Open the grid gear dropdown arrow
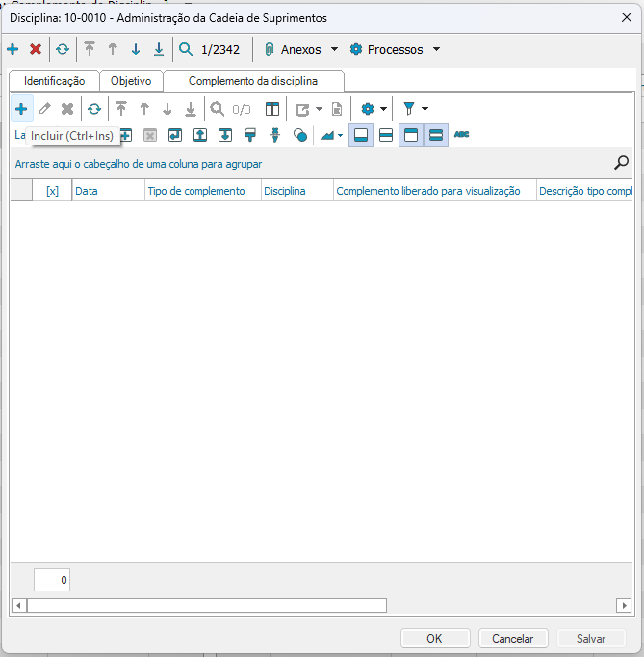The image size is (644, 657). (x=383, y=109)
